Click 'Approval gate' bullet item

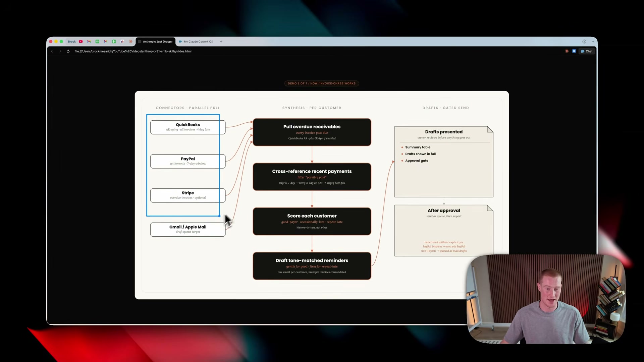point(417,161)
